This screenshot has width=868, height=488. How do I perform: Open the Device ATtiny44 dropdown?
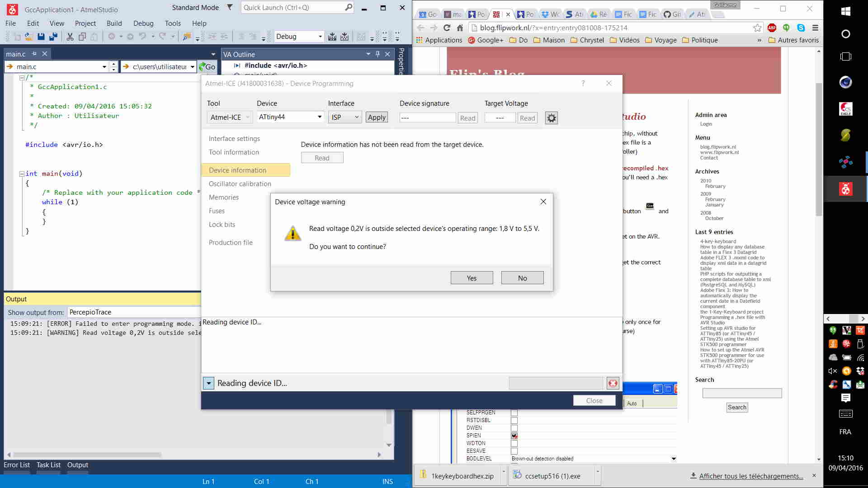pyautogui.click(x=319, y=117)
